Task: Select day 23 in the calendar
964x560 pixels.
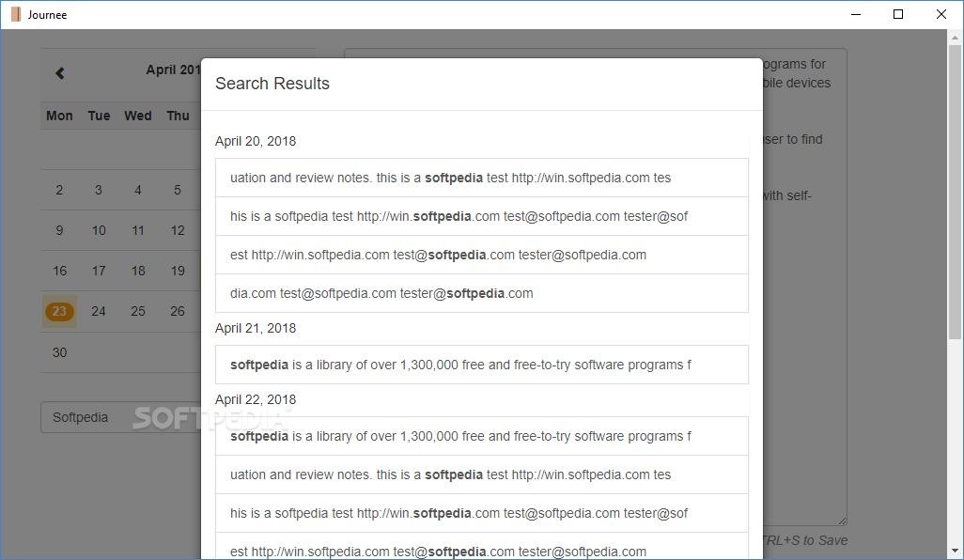Action: (x=59, y=311)
